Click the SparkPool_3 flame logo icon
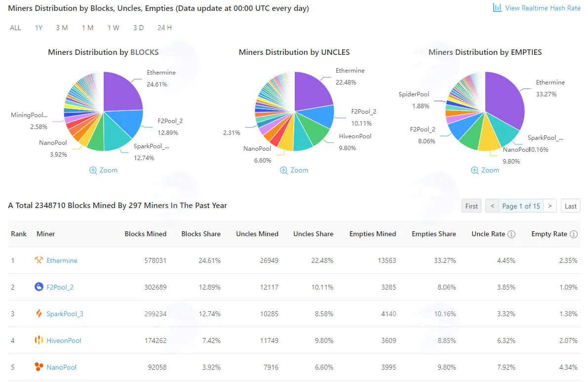The image size is (588, 382). [39, 313]
